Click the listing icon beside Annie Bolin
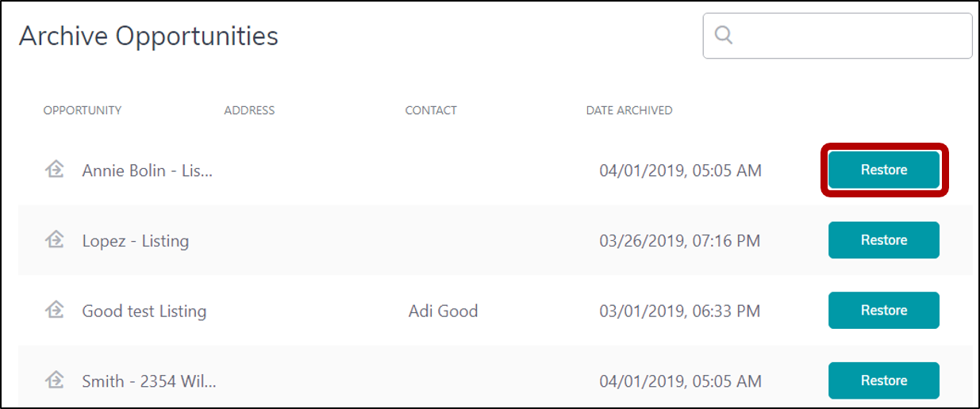 [55, 170]
